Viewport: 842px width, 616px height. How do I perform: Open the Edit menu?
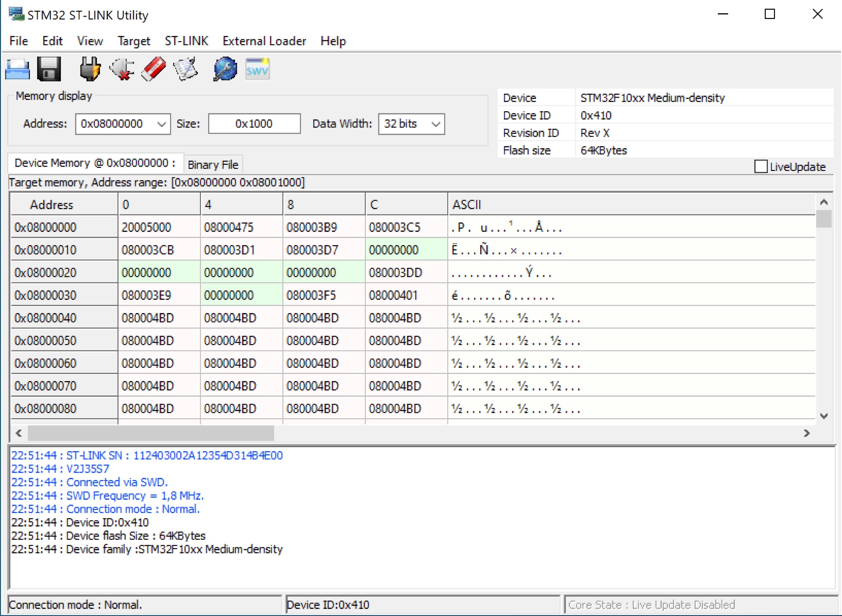52,41
